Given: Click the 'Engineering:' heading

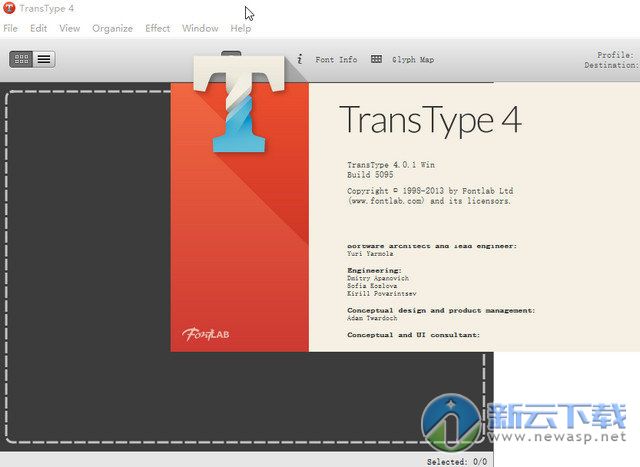Looking at the screenshot, I should (374, 270).
